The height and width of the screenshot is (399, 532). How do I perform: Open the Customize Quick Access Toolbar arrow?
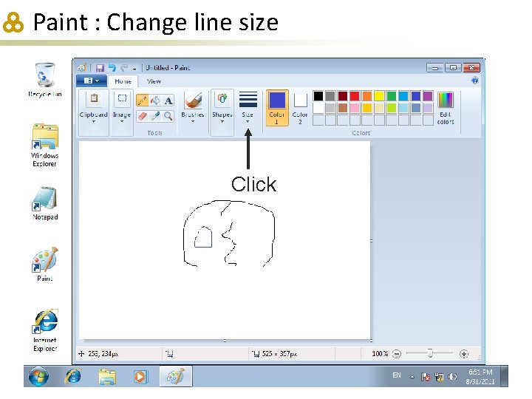pyautogui.click(x=134, y=69)
